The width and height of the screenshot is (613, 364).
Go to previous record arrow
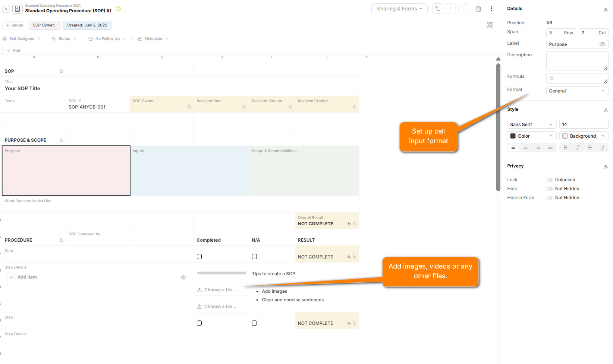click(x=450, y=9)
